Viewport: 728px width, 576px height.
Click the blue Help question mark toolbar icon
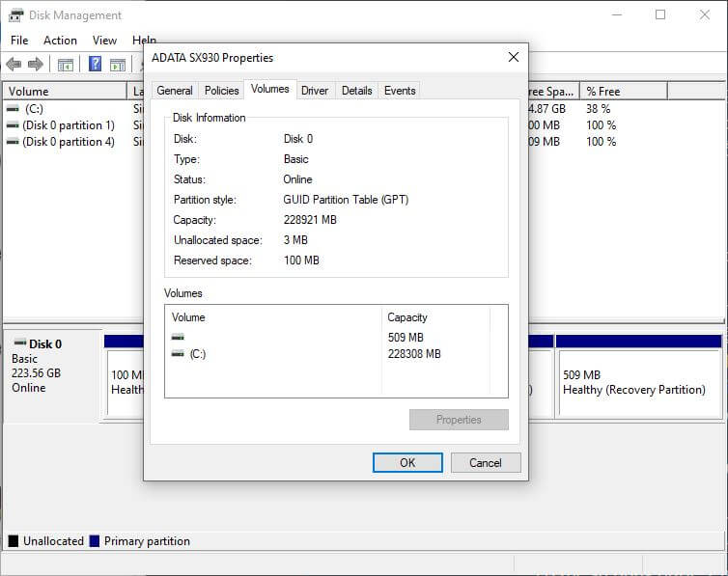click(95, 64)
